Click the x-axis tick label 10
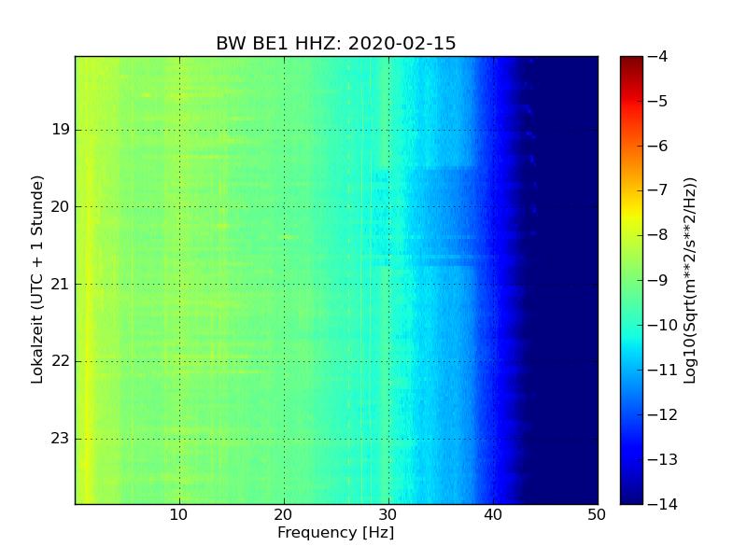This screenshot has width=747, height=560. tap(178, 515)
